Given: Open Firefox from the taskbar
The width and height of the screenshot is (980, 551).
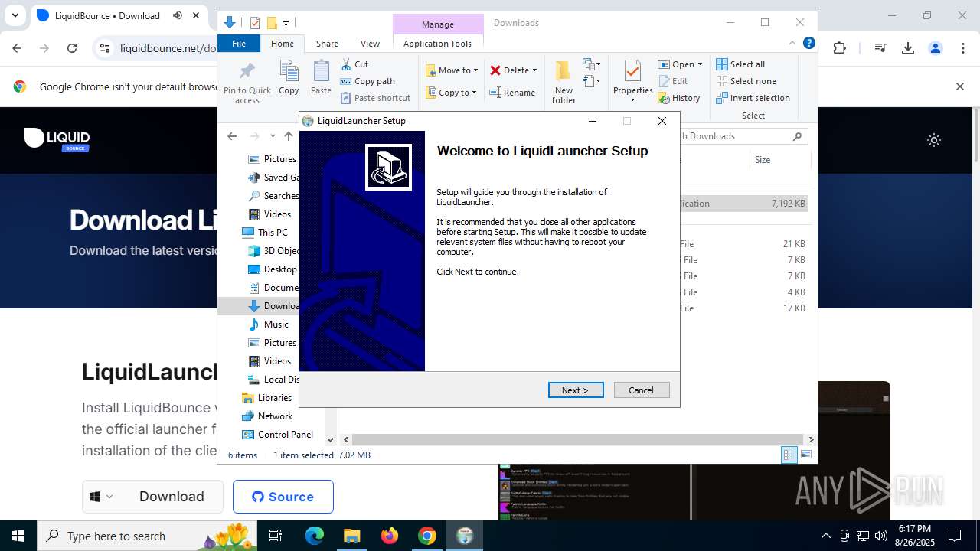Looking at the screenshot, I should pos(390,536).
